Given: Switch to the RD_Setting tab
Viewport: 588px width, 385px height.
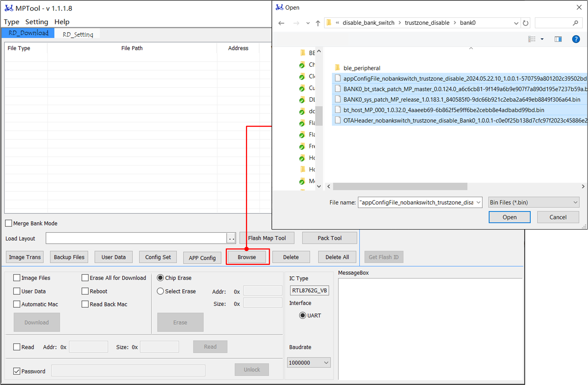Looking at the screenshot, I should [78, 34].
